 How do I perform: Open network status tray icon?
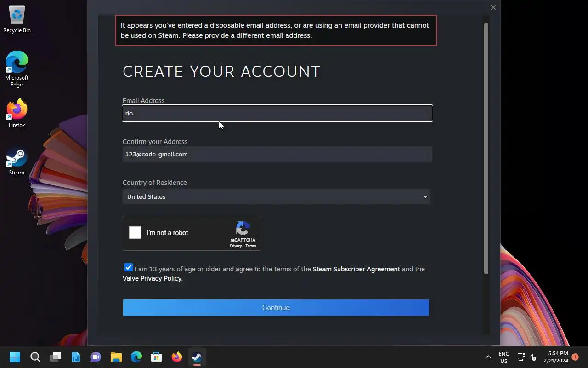[521, 357]
